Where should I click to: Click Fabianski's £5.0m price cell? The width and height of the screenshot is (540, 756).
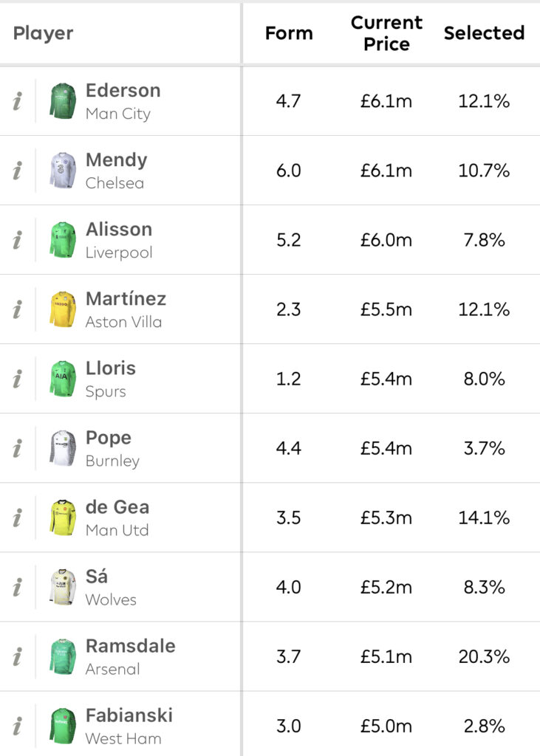pos(386,726)
